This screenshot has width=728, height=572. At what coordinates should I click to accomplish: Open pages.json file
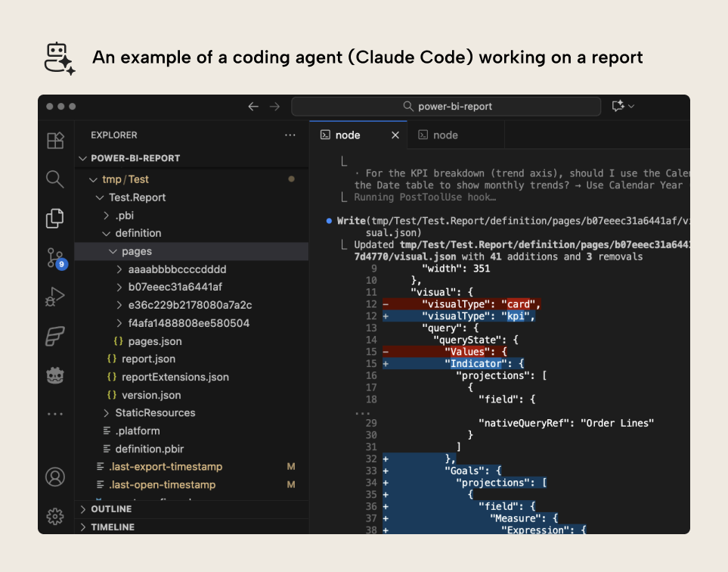[x=192, y=341]
